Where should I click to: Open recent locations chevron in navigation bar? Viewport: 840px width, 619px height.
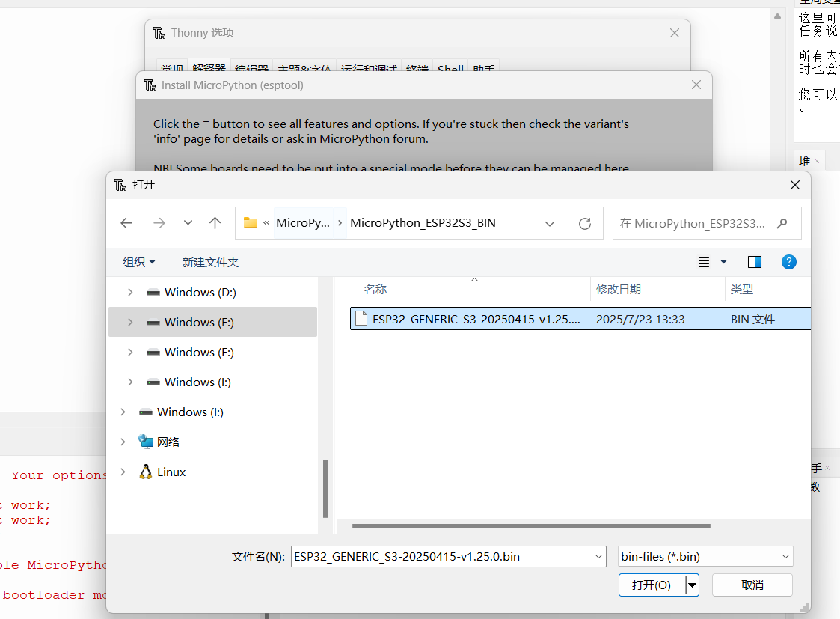click(188, 223)
